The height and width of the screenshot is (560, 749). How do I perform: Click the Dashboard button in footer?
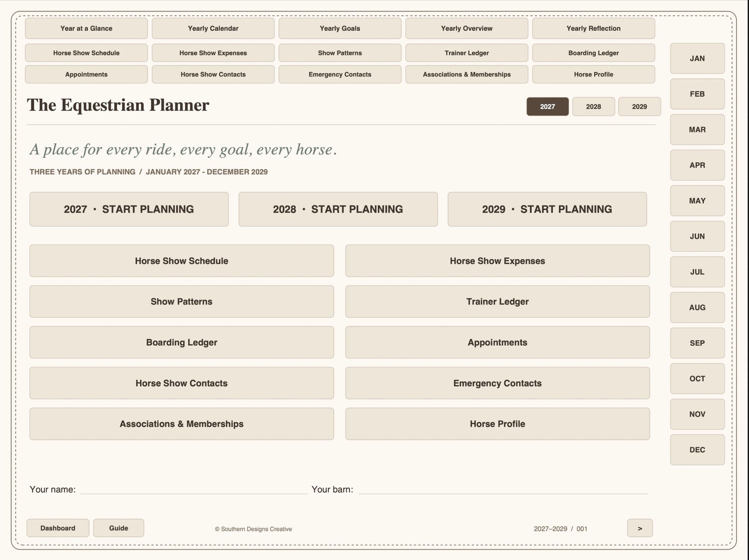[58, 528]
